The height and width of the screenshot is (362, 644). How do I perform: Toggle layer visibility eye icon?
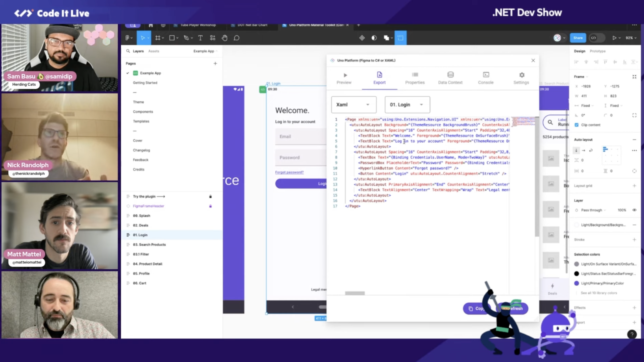tap(634, 210)
